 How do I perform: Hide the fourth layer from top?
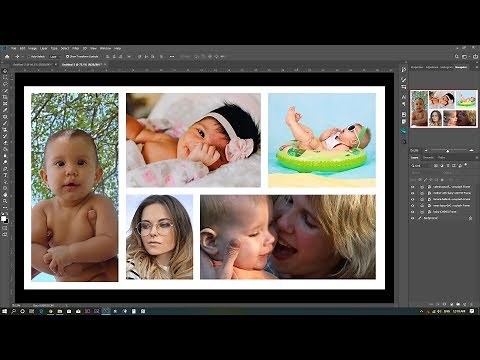413,205
